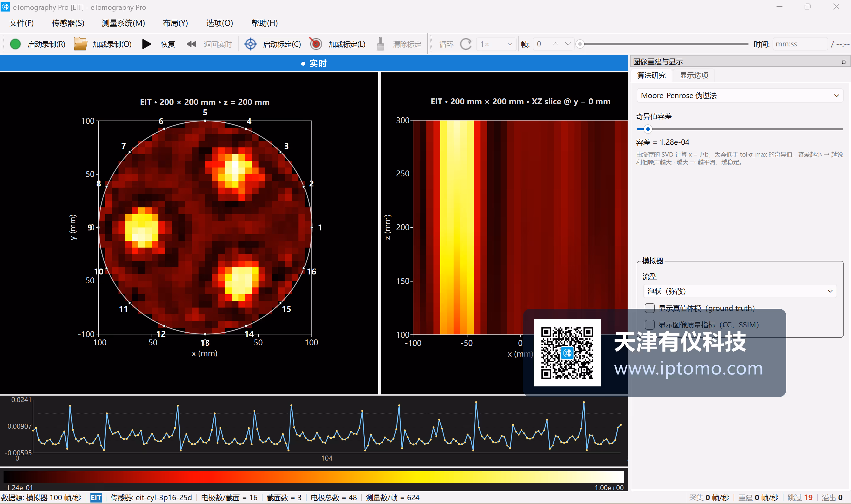This screenshot has height=504, width=851.
Task: Open the 测量系统(M) menu
Action: 123,23
